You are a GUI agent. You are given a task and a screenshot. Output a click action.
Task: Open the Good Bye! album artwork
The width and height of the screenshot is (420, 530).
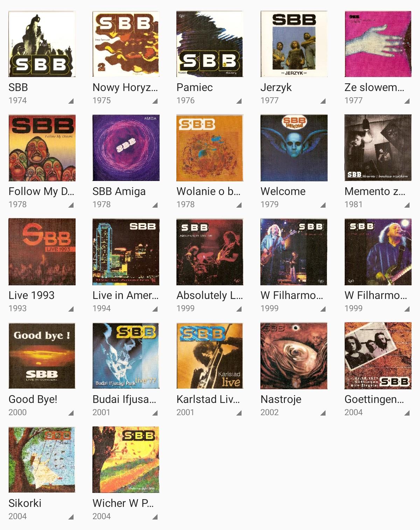[x=42, y=356]
